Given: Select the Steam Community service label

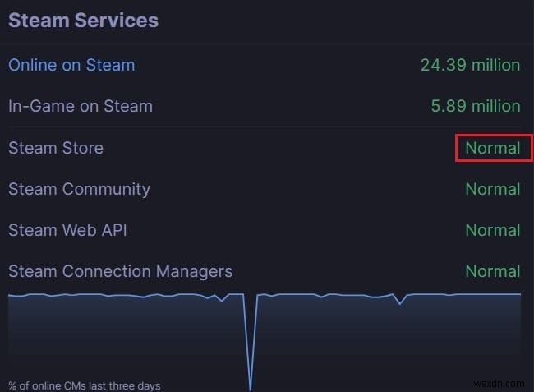Looking at the screenshot, I should coord(79,189).
